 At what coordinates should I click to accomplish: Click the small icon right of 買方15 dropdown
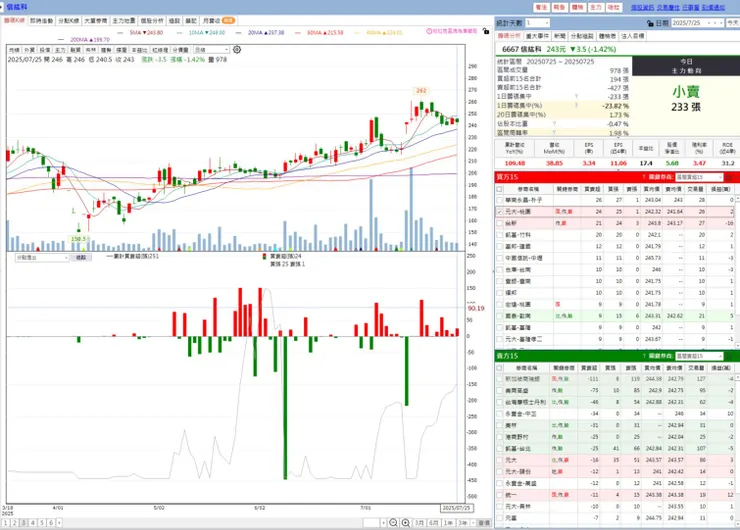coord(729,177)
